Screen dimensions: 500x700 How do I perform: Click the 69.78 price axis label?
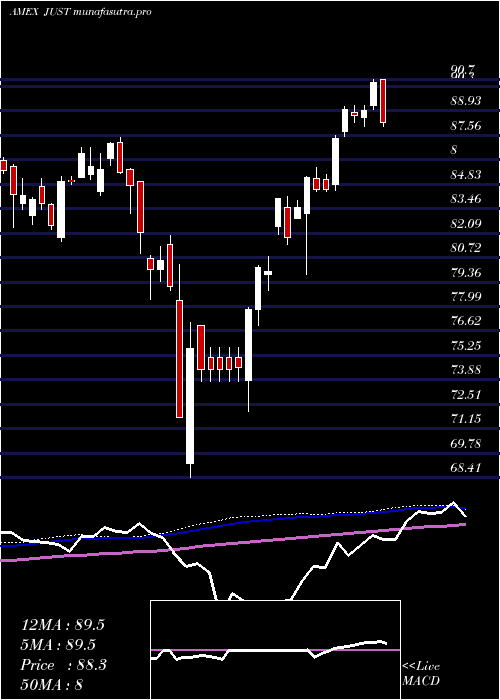466,443
